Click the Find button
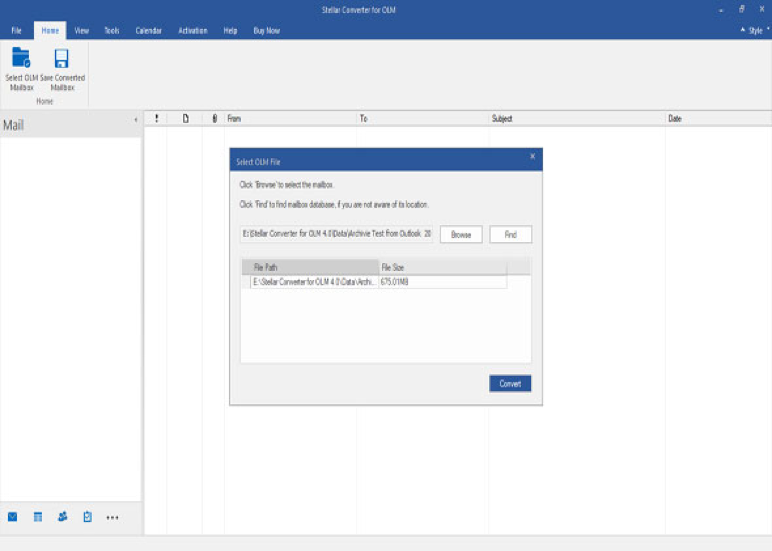The height and width of the screenshot is (551, 772). 511,234
